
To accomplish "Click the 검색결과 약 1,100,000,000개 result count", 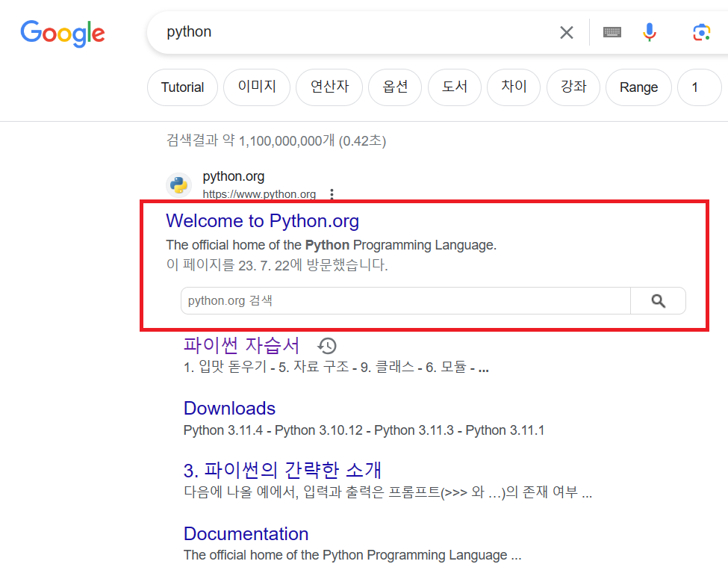I will pyautogui.click(x=276, y=140).
